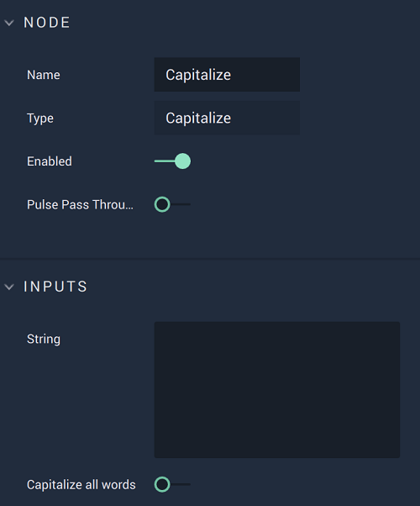The width and height of the screenshot is (420, 506).
Task: Click the Capitalize all words label
Action: [x=81, y=485]
